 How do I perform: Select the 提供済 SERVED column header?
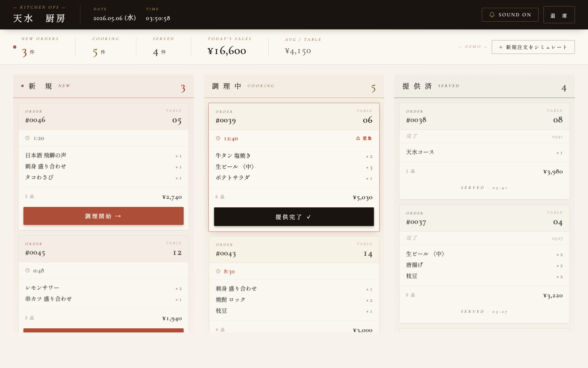(x=484, y=86)
